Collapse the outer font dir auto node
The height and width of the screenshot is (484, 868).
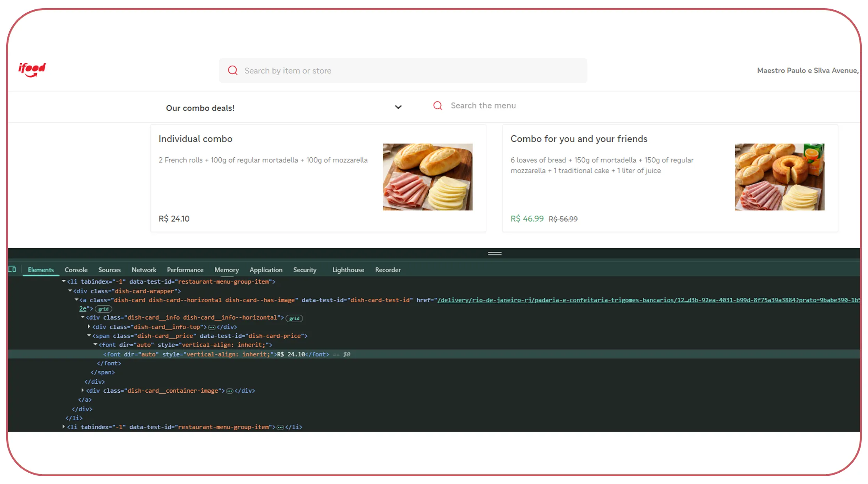(95, 345)
